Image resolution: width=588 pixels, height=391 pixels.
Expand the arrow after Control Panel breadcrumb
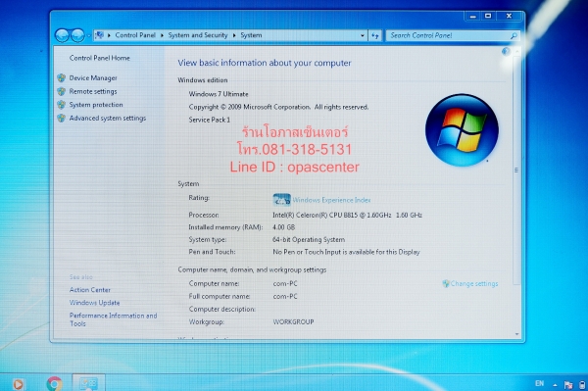[x=162, y=35]
